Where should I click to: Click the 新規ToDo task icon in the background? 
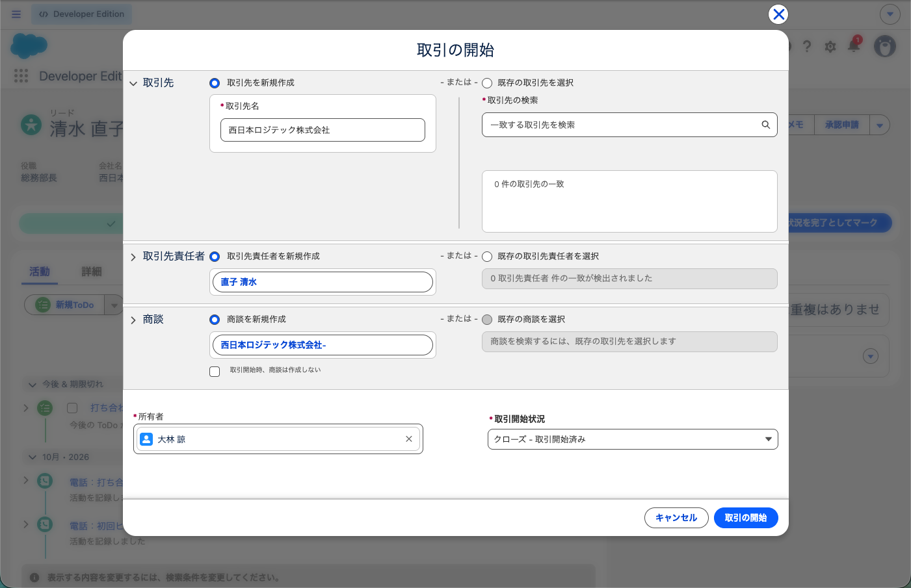pos(43,305)
